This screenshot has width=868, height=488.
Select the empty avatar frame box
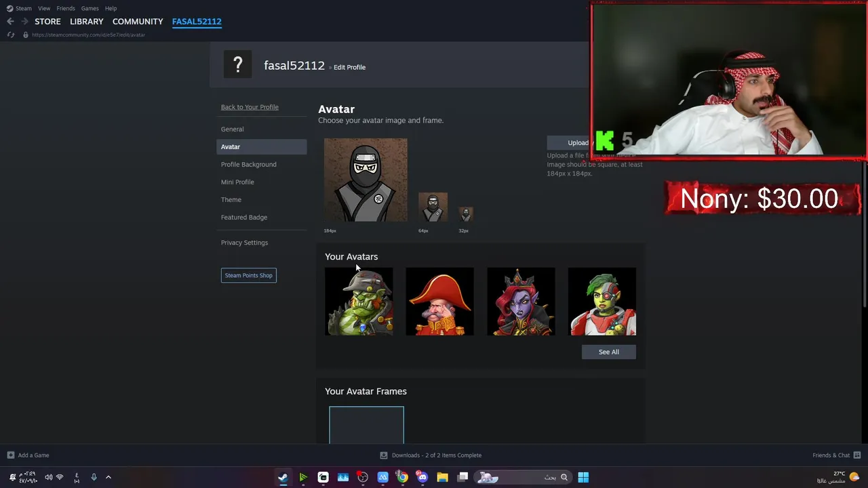pos(366,425)
